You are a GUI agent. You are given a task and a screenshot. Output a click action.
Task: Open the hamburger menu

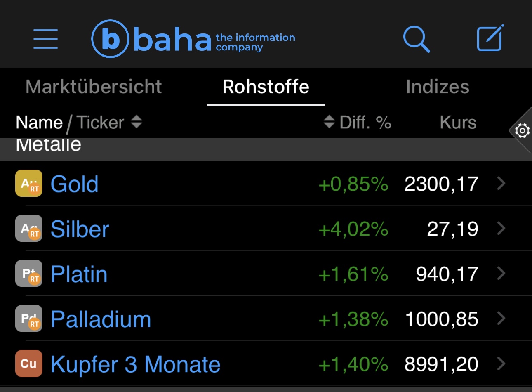[x=45, y=39]
